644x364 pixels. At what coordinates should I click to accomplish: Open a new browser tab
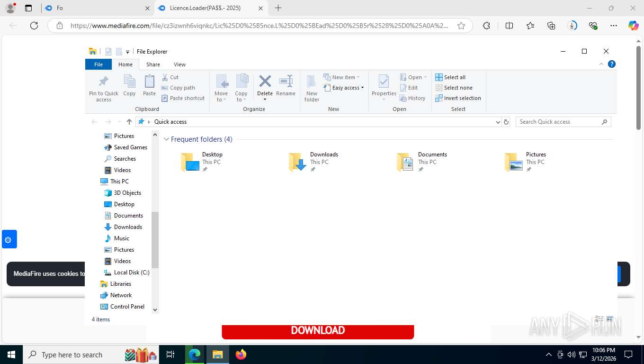[x=278, y=8]
